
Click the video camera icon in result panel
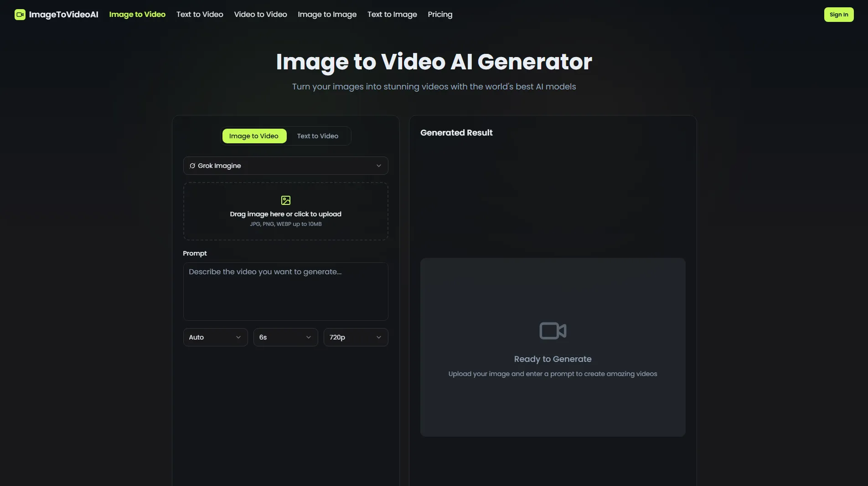pyautogui.click(x=553, y=331)
